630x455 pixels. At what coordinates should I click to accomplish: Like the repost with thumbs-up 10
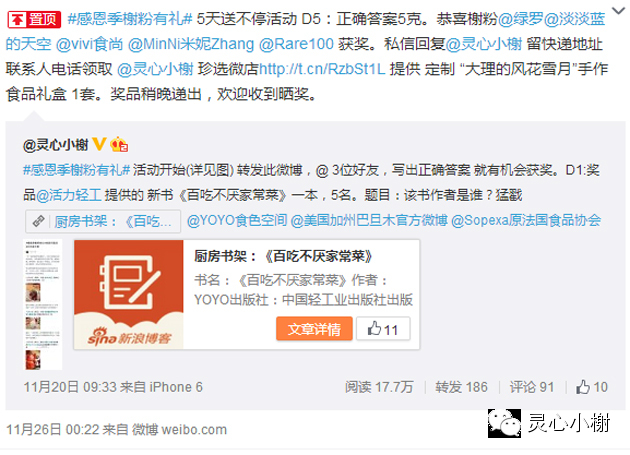click(x=592, y=387)
